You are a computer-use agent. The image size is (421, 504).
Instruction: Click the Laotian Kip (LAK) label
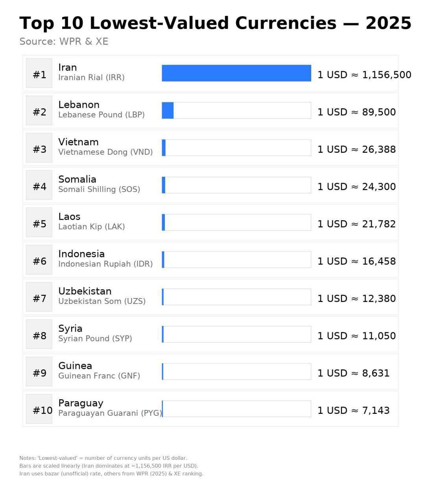(91, 227)
